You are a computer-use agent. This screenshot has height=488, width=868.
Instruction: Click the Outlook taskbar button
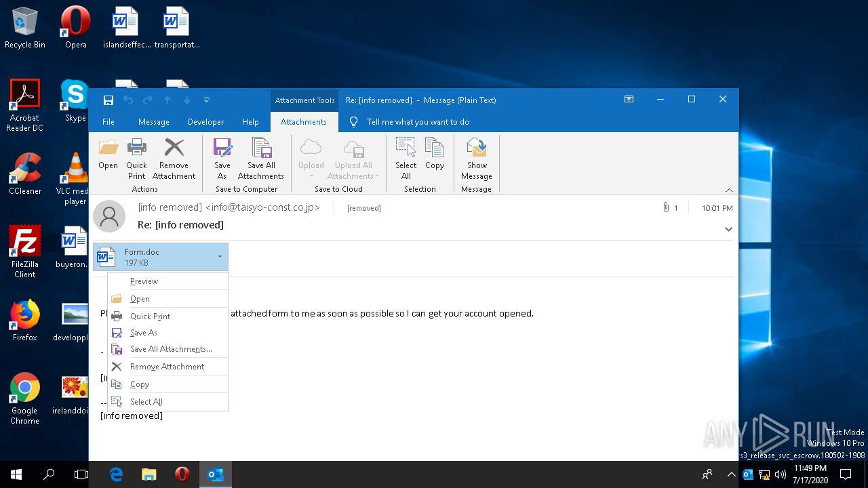click(x=216, y=474)
